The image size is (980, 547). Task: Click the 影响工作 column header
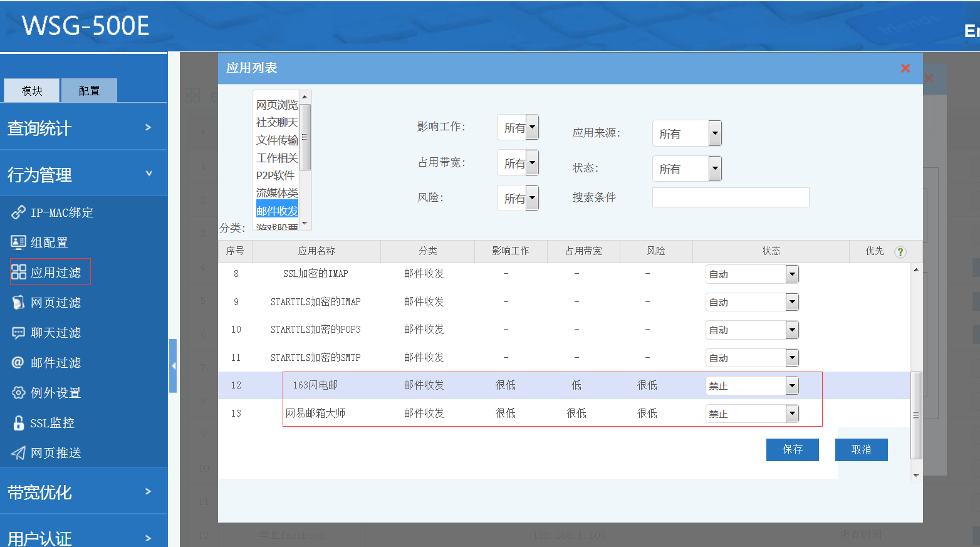coord(511,251)
